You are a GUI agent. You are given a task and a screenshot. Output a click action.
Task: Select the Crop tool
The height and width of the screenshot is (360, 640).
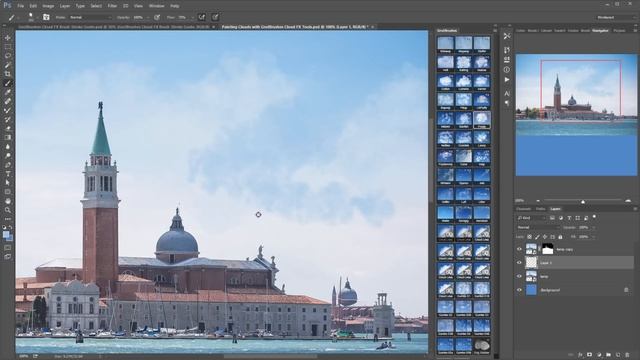8,74
